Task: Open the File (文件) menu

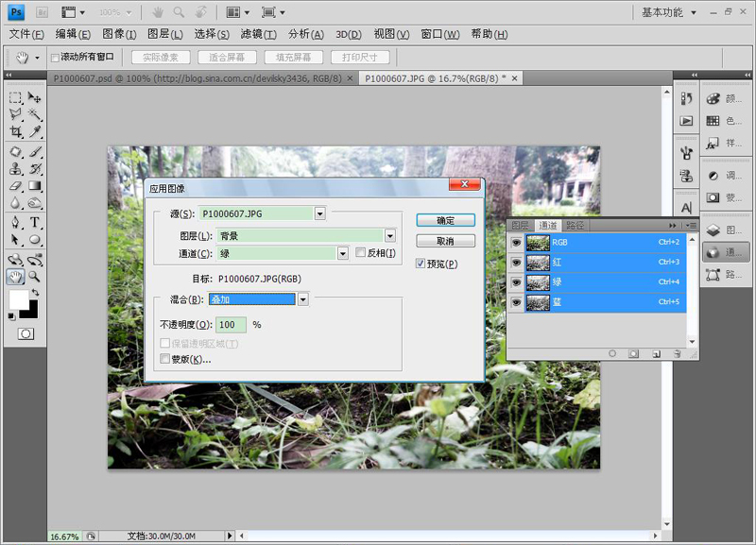Action: (26, 34)
